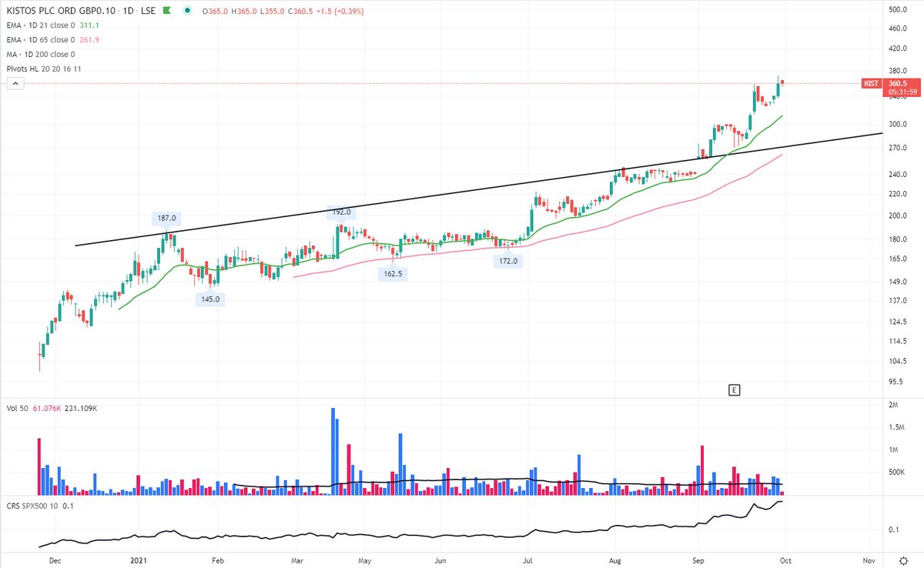This screenshot has height=568, width=924.
Task: Click the 145.0 pivot low label
Action: 212,299
